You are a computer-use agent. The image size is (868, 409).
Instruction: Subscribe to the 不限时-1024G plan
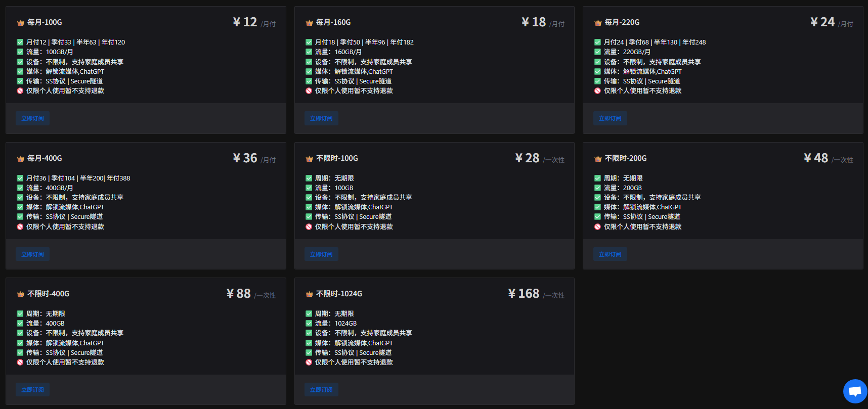tap(321, 390)
